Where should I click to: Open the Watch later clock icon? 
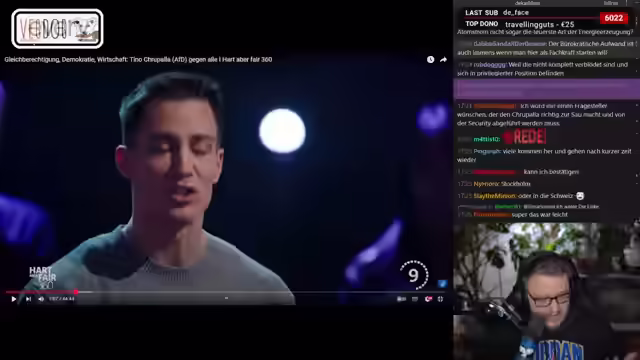point(431,60)
